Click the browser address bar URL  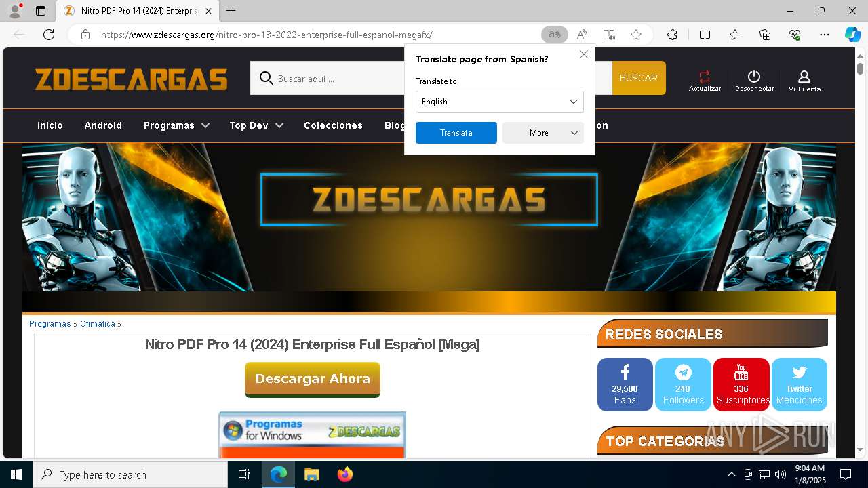tap(267, 35)
